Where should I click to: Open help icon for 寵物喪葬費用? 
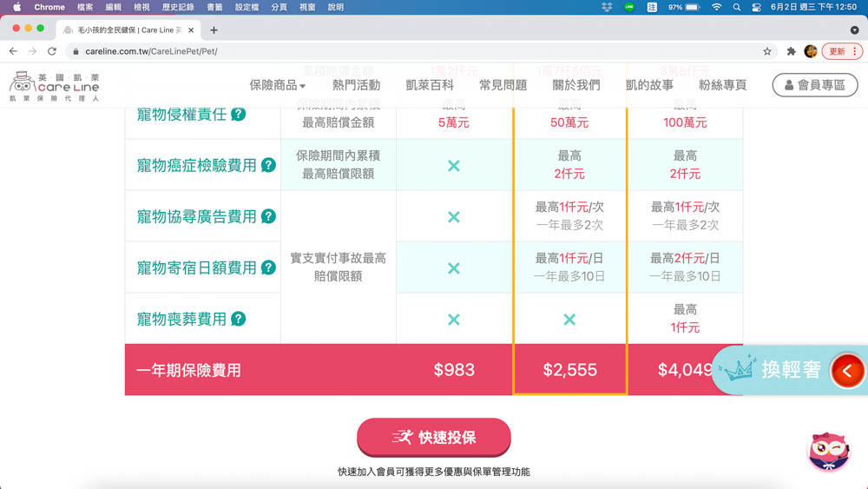pos(239,319)
